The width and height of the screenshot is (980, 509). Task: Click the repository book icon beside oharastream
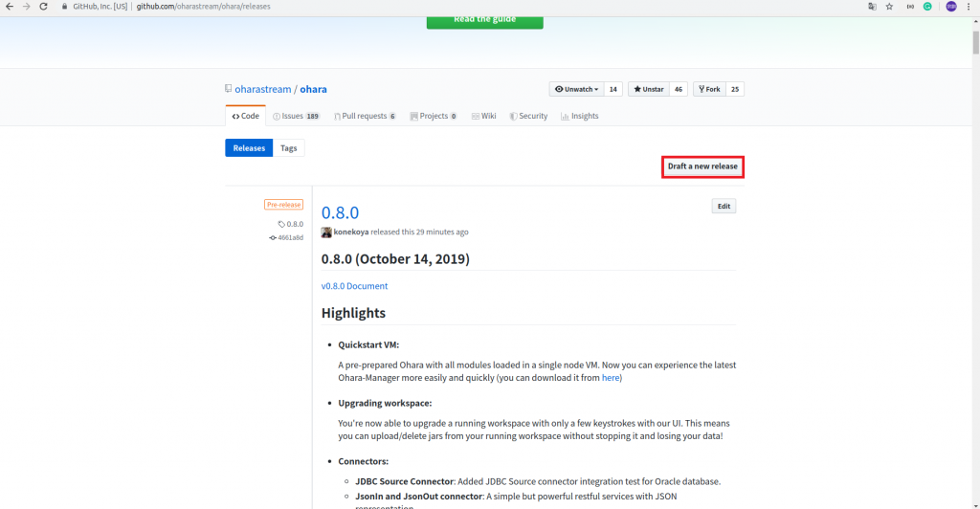coord(228,89)
